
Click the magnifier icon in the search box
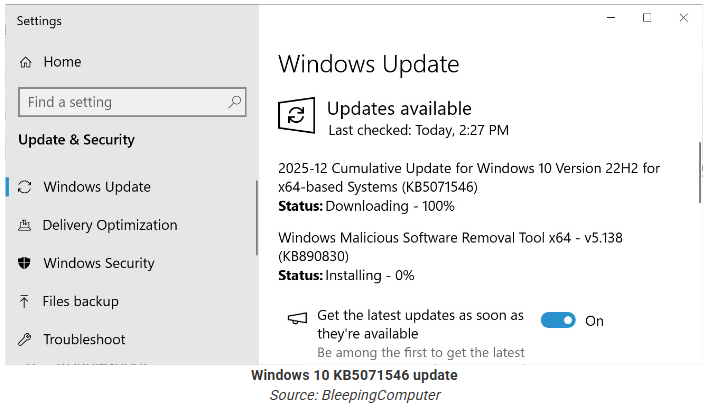pyautogui.click(x=235, y=102)
